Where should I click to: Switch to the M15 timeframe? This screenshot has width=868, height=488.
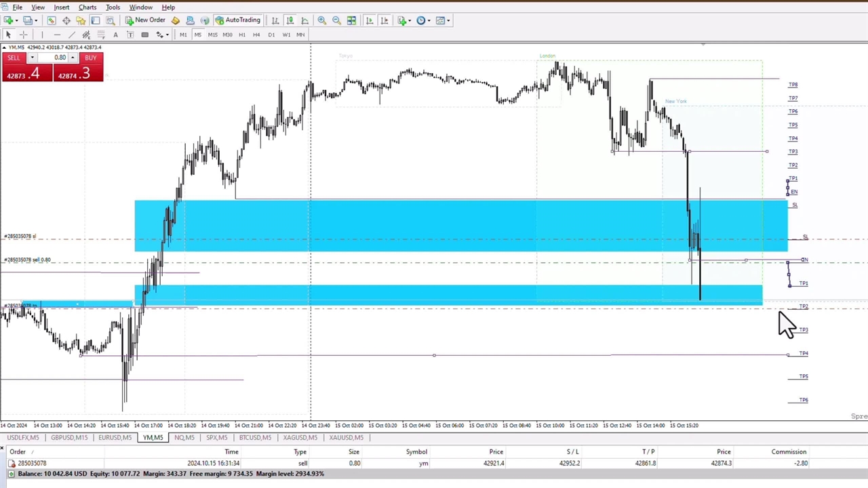coord(212,35)
